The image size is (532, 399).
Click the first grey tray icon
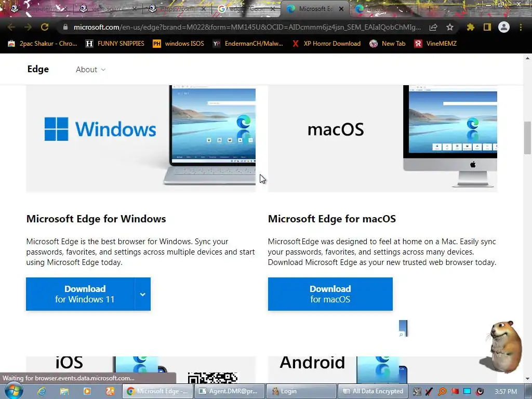(x=417, y=392)
